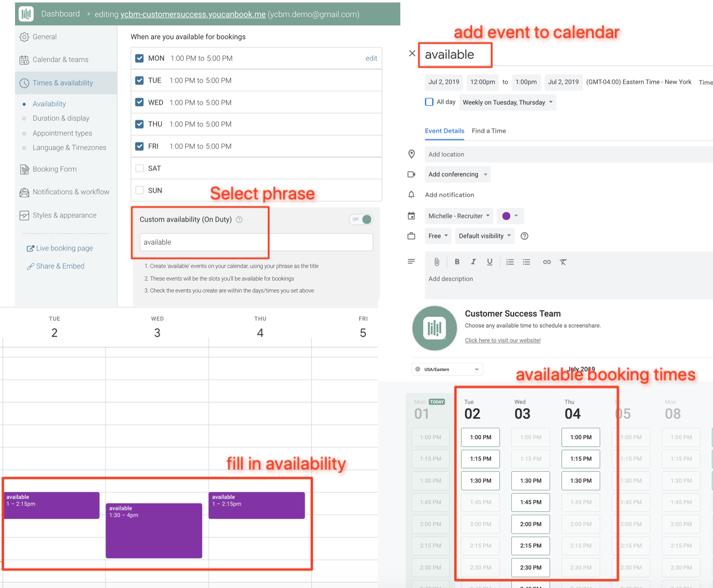Apply bold formatting in description toolbar
The width and height of the screenshot is (713, 588).
(x=457, y=262)
